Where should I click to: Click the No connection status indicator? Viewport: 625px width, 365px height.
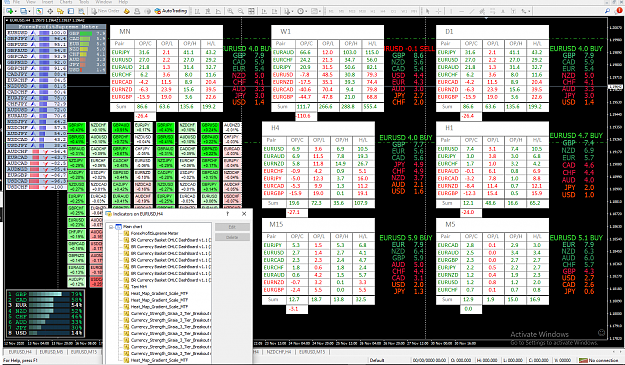[600, 360]
